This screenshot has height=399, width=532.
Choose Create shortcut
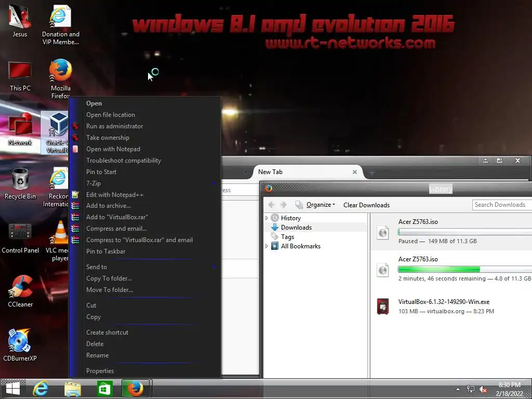144,332
